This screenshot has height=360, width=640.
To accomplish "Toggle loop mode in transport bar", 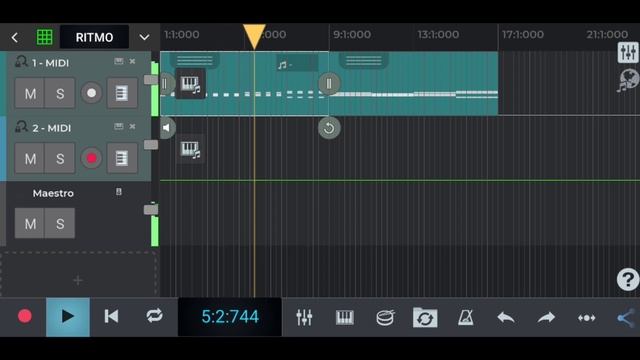I will pos(154,316).
